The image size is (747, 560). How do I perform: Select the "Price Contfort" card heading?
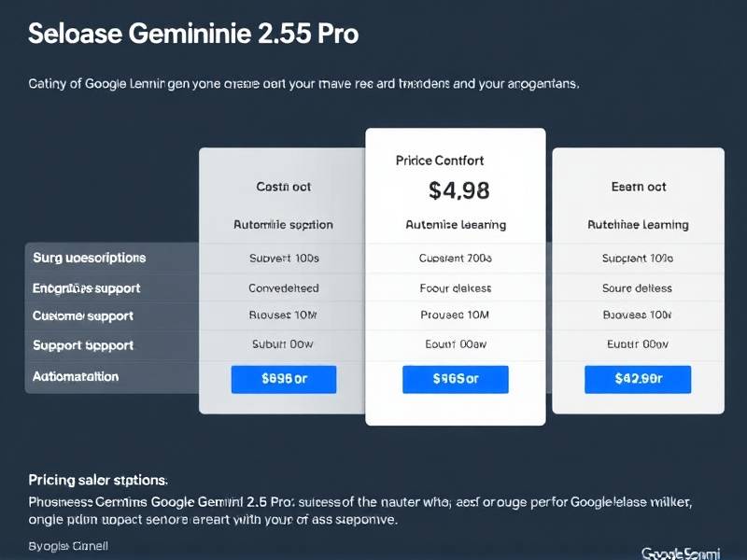[x=440, y=161]
